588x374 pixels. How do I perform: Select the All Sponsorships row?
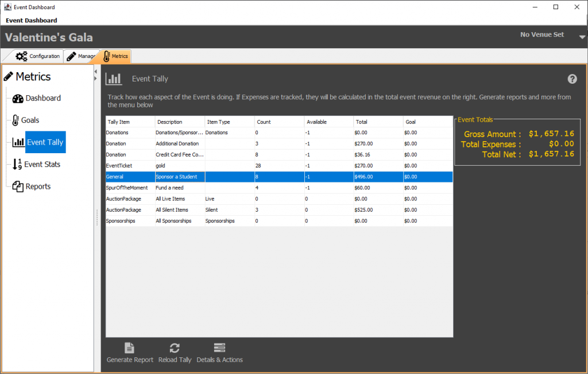(280, 221)
